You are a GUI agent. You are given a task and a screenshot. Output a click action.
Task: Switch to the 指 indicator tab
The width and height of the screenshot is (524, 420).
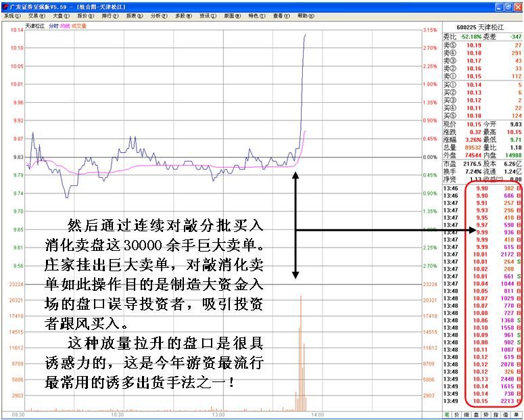[x=496, y=415]
